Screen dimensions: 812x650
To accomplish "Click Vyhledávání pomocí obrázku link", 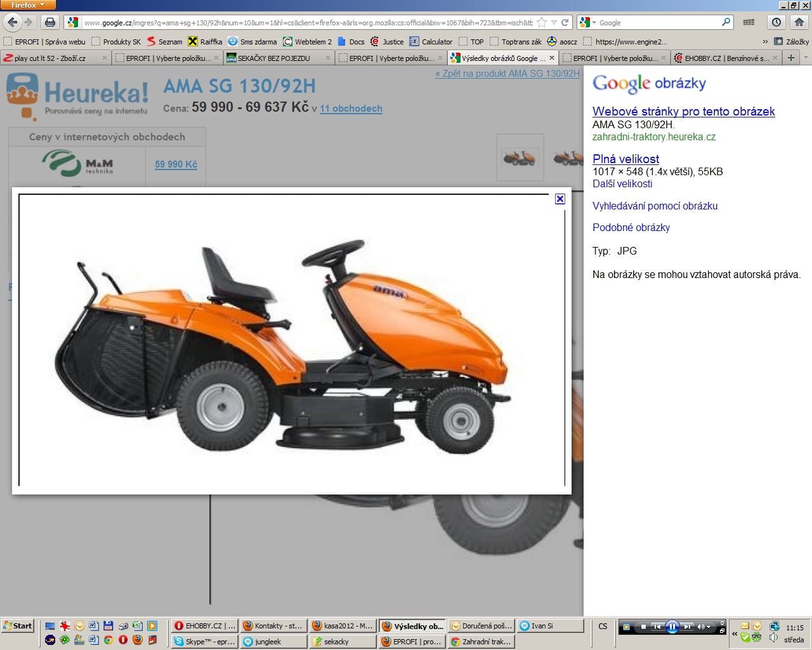I will [655, 206].
